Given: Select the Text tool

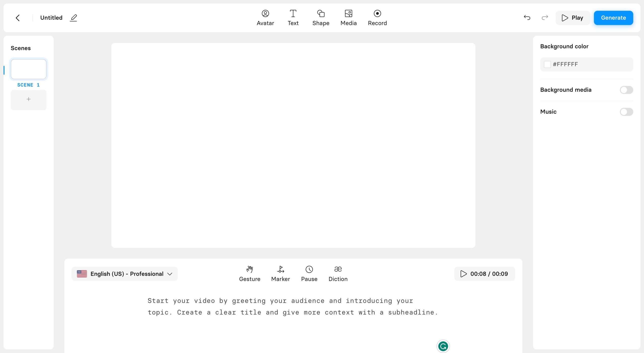Looking at the screenshot, I should coord(293,18).
